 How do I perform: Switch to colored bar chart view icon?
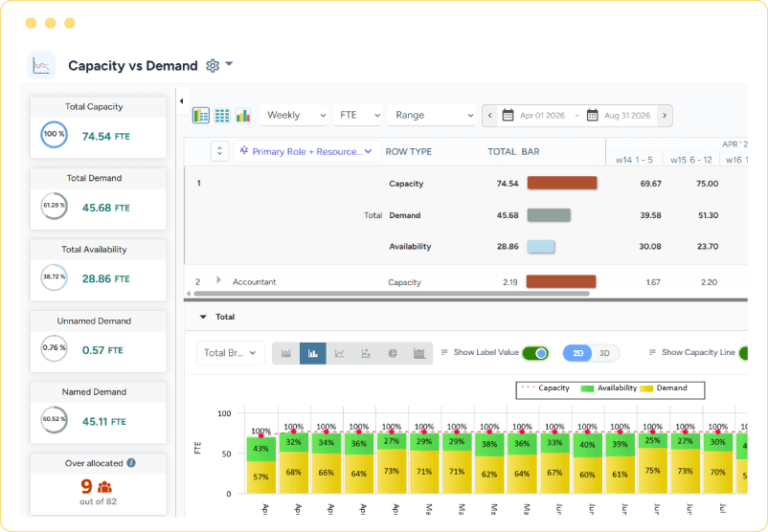[243, 116]
